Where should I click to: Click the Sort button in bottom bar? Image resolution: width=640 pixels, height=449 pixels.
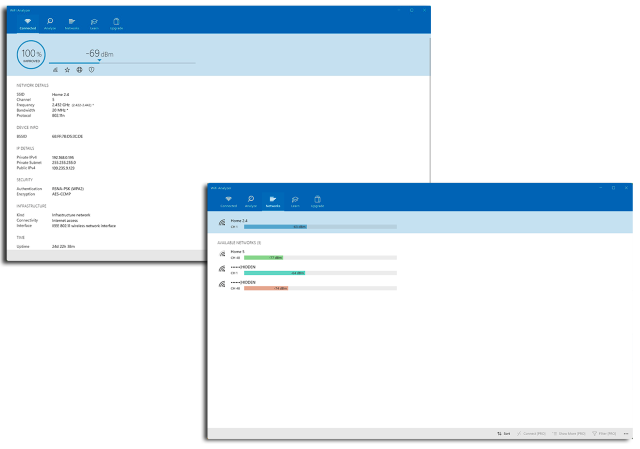(x=506, y=433)
